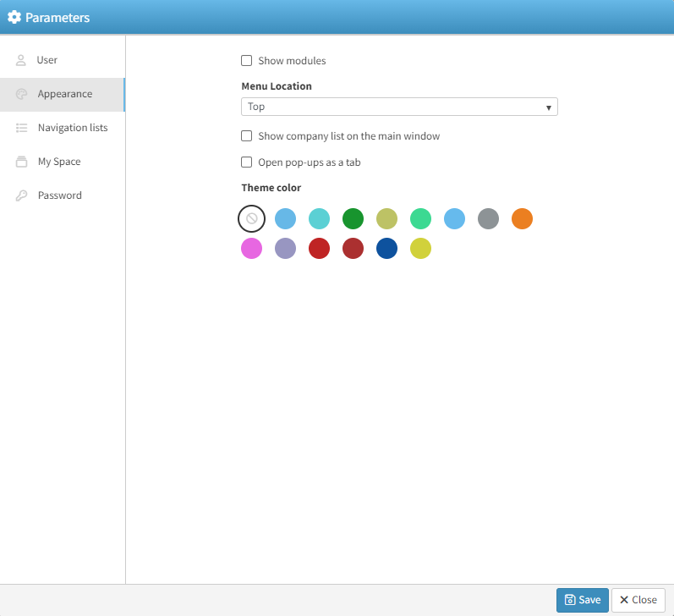Screen dimensions: 674x616
Task: Click the My Space box icon
Action: click(x=21, y=162)
